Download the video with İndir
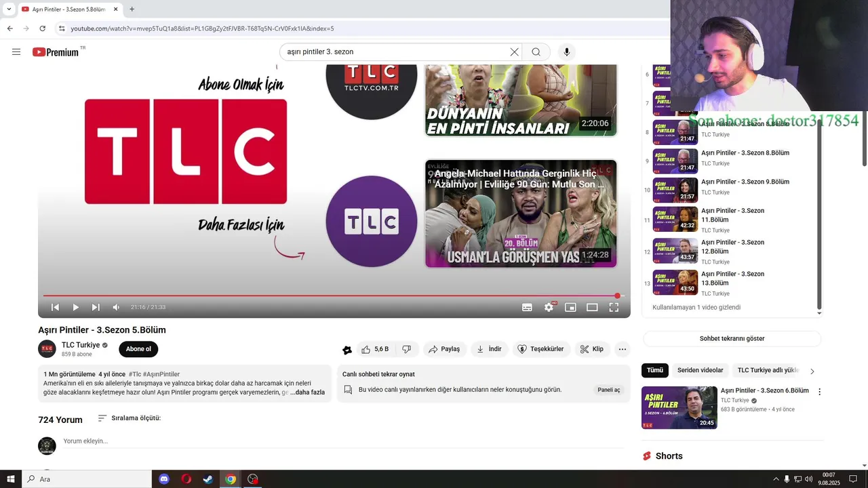Image resolution: width=868 pixels, height=488 pixels. click(489, 349)
